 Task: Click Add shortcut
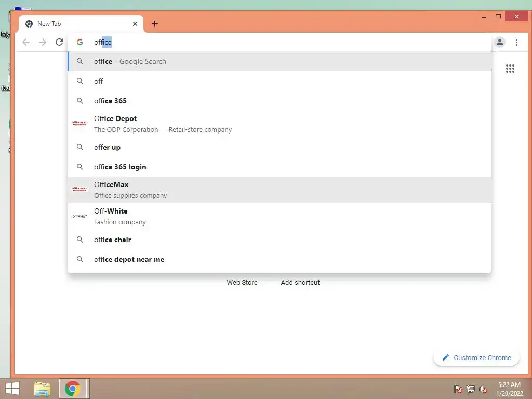click(x=300, y=282)
